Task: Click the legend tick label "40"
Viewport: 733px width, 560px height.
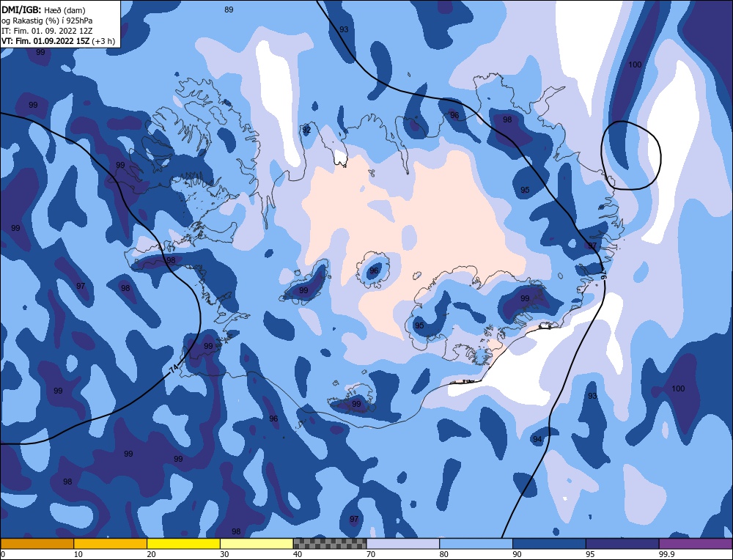Action: click(x=298, y=554)
